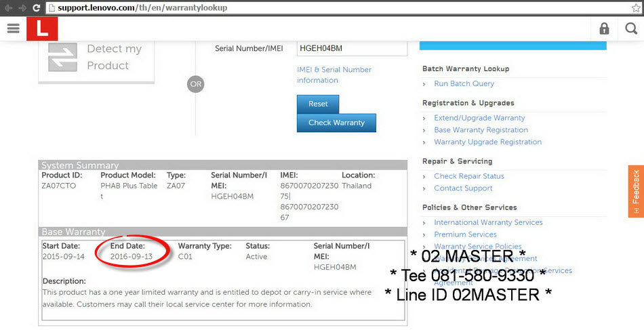Open Warranty Upgrade Registration link

[488, 142]
